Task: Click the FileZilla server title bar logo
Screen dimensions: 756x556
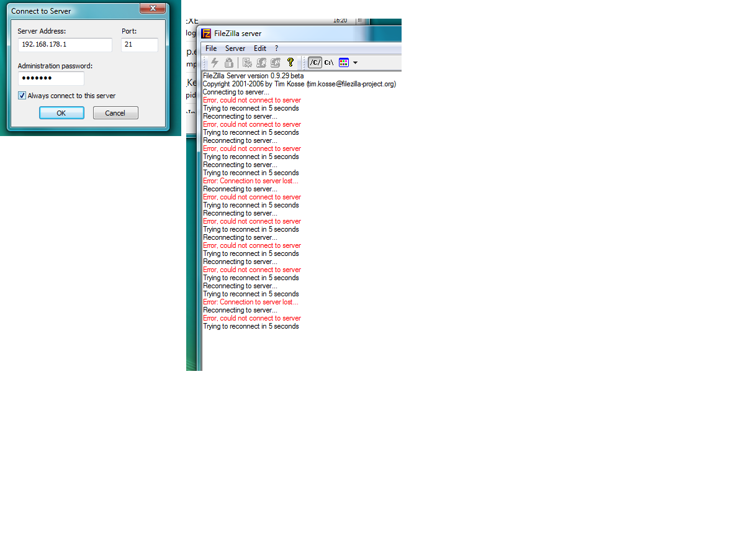Action: [206, 34]
